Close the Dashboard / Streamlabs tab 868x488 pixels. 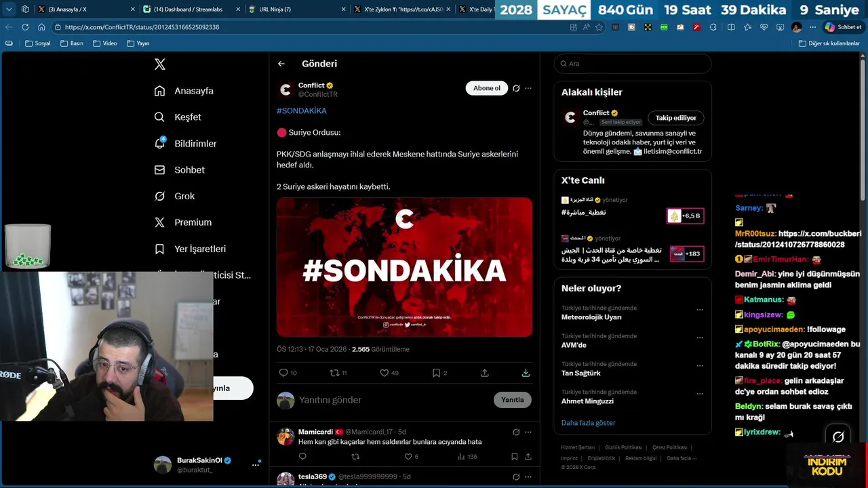238,9
